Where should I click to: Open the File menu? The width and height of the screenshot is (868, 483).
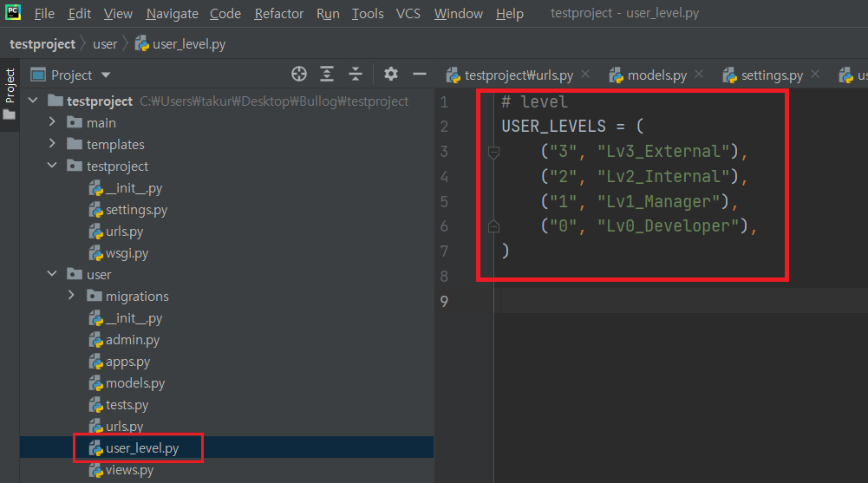(44, 13)
